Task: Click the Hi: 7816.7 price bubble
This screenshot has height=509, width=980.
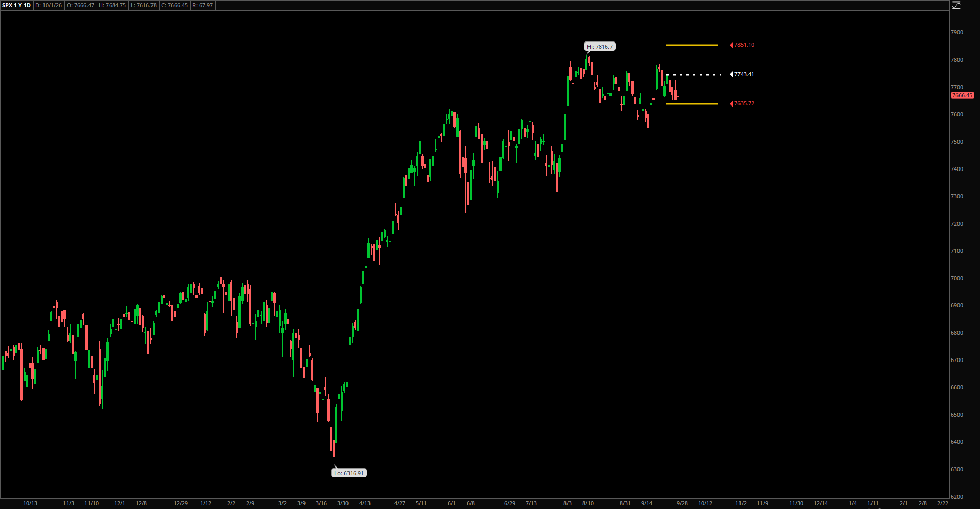Action: coord(600,47)
